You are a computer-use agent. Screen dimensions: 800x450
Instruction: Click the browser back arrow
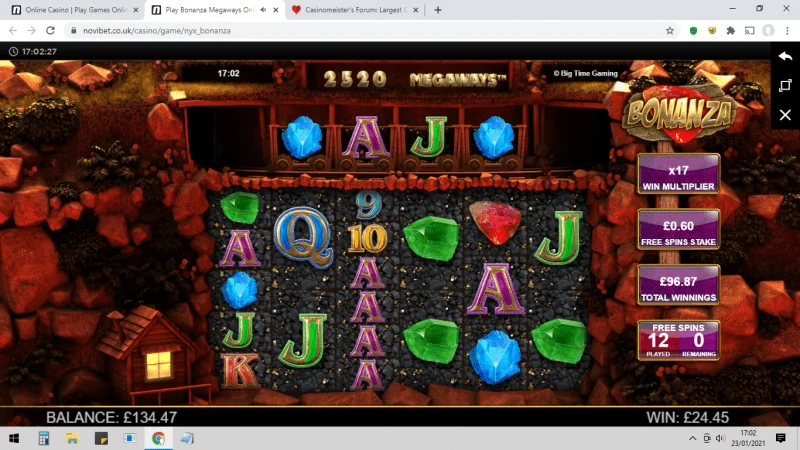(x=13, y=31)
